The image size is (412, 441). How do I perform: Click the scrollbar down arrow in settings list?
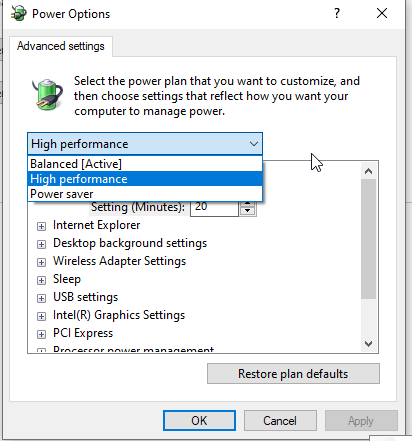click(x=368, y=344)
